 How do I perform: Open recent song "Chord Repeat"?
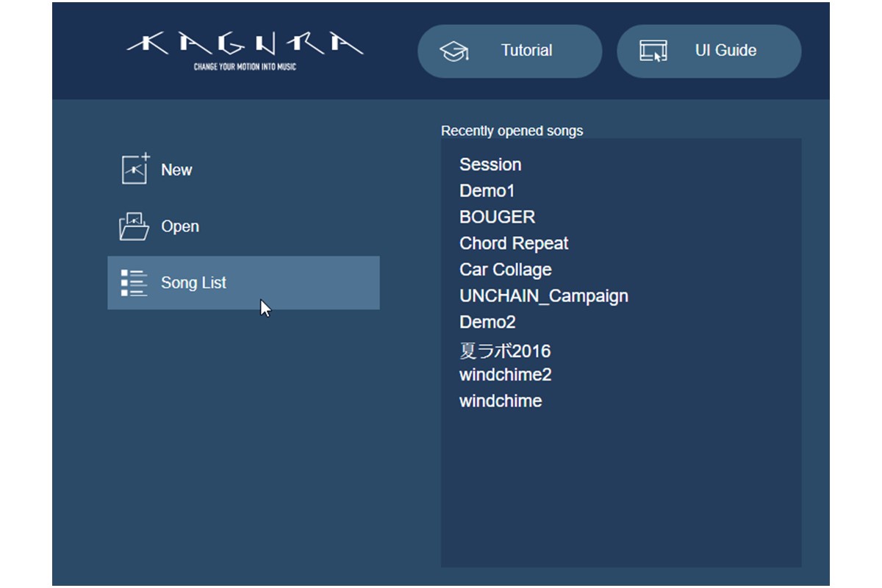[x=514, y=243]
